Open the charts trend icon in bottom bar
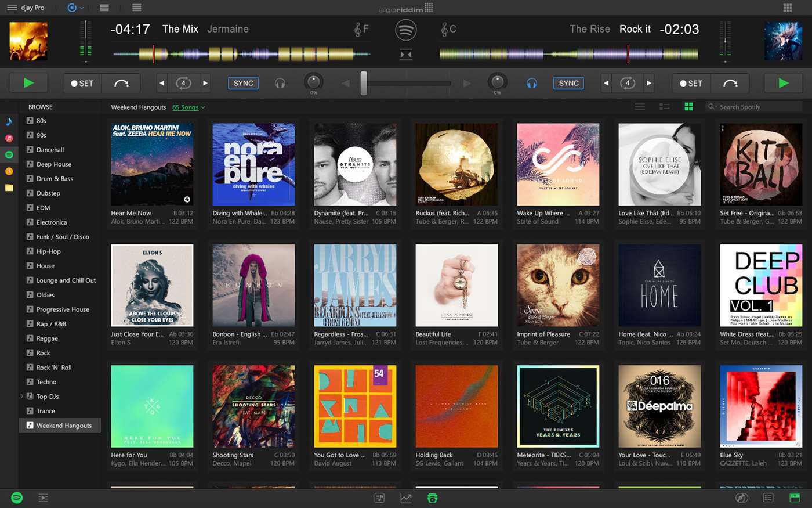812x508 pixels. point(406,498)
